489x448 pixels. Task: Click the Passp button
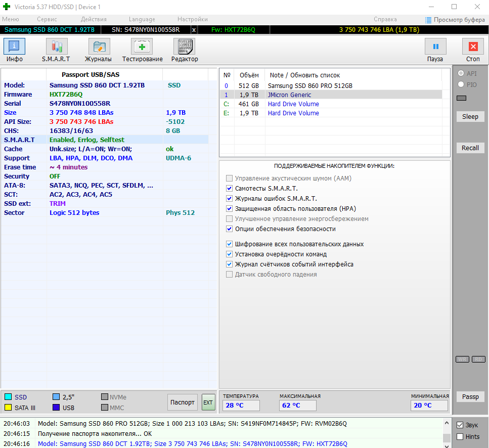point(470,397)
